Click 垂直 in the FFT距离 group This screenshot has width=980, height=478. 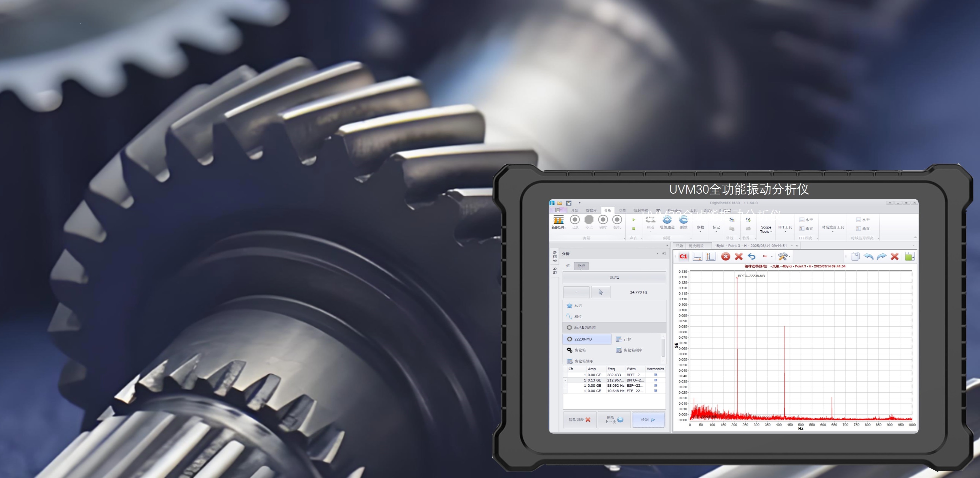pyautogui.click(x=806, y=228)
